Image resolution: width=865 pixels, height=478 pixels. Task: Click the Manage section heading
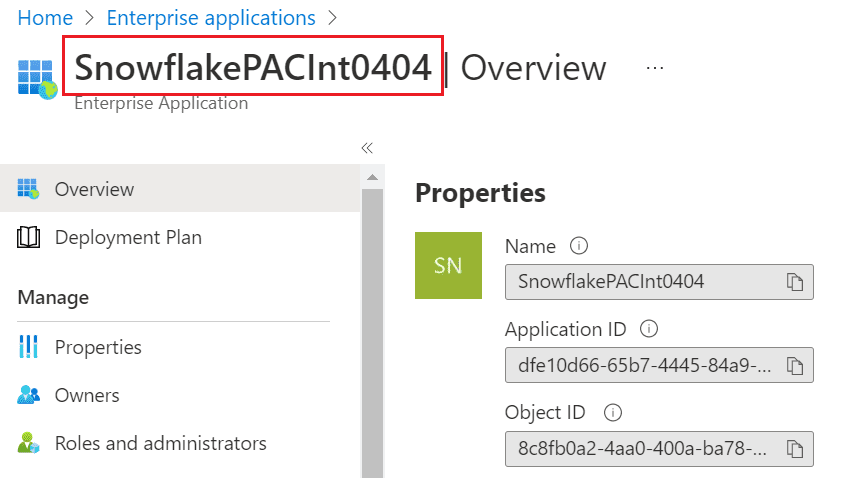(53, 298)
